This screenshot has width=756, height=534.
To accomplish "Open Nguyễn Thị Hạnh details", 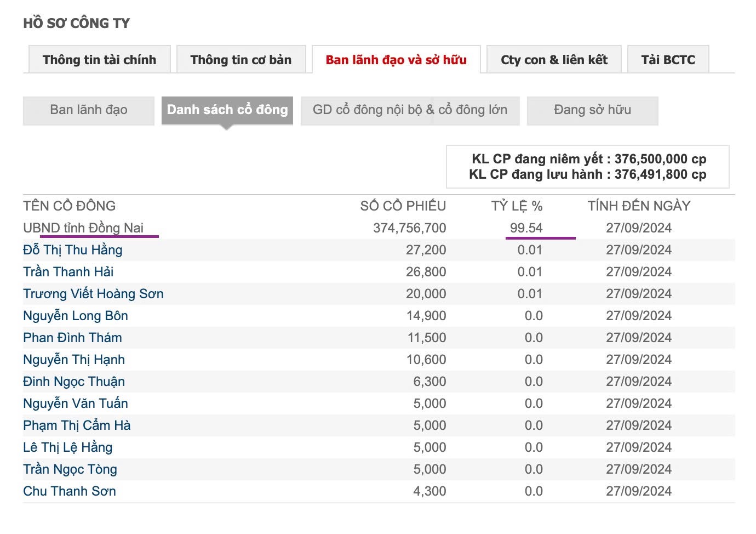I will pyautogui.click(x=74, y=360).
